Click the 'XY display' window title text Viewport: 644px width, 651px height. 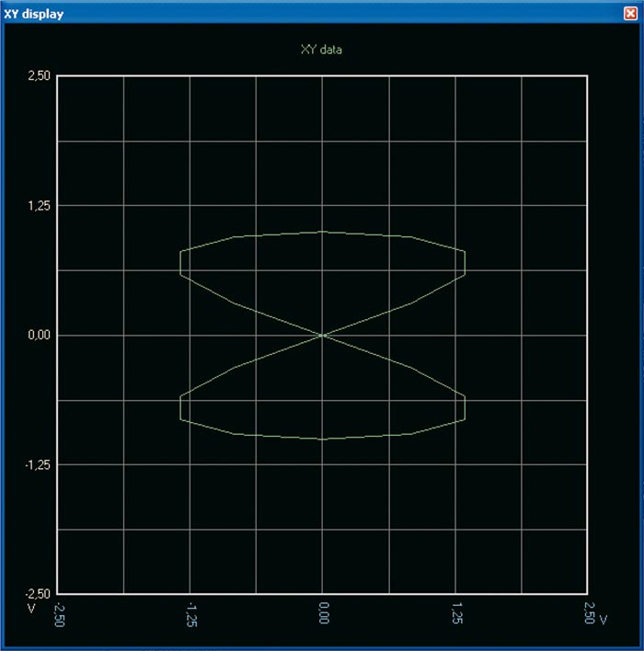(x=34, y=14)
